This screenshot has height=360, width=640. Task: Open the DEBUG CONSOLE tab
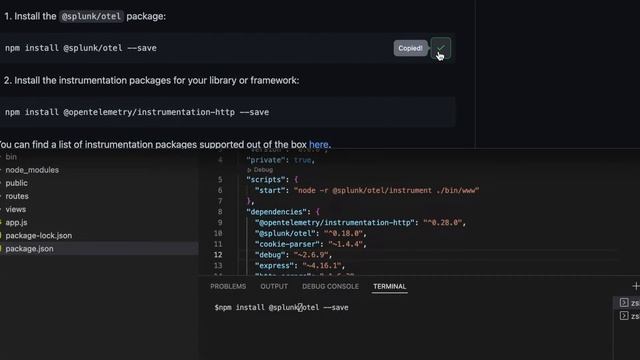[x=330, y=287]
